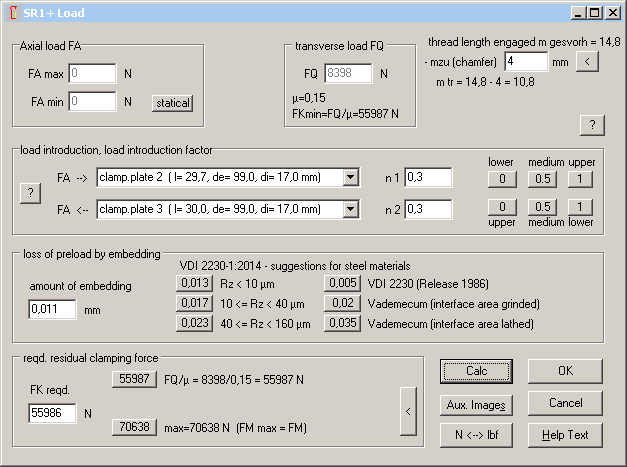This screenshot has width=627, height=467.
Task: Apply the 70638 max clamping force value
Action: point(134,427)
